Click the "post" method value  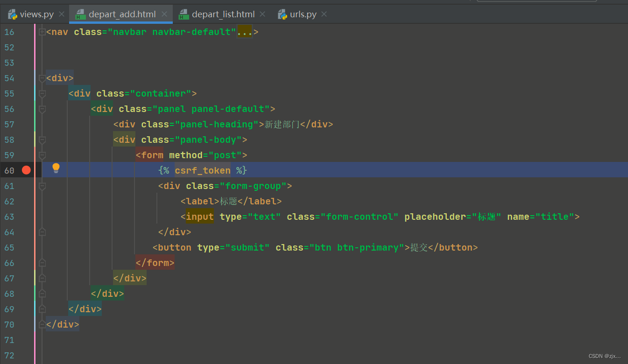tap(225, 155)
